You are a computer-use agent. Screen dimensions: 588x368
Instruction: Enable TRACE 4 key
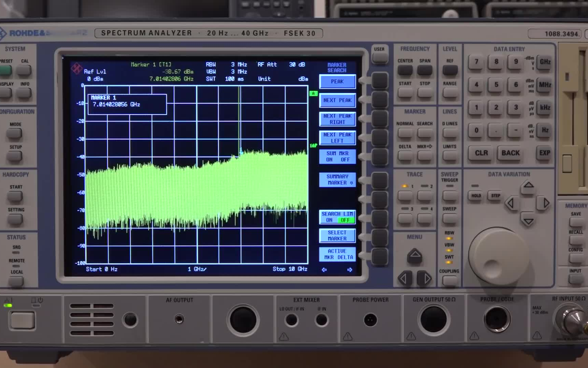pyautogui.click(x=425, y=219)
